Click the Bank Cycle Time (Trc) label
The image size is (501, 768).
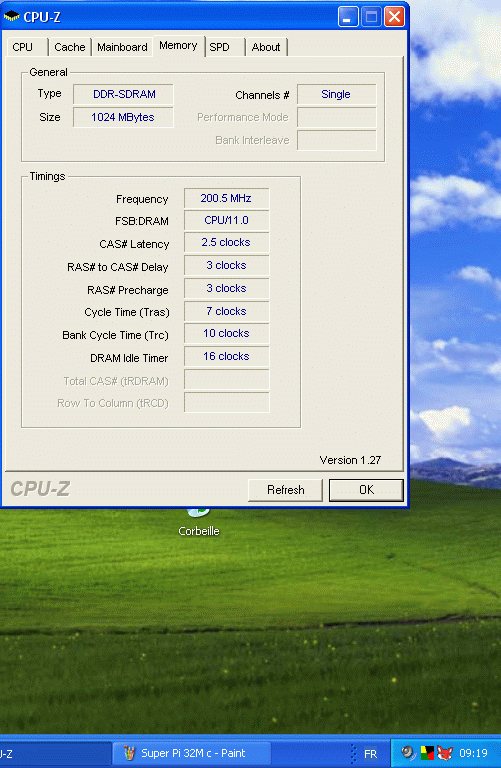pyautogui.click(x=115, y=335)
